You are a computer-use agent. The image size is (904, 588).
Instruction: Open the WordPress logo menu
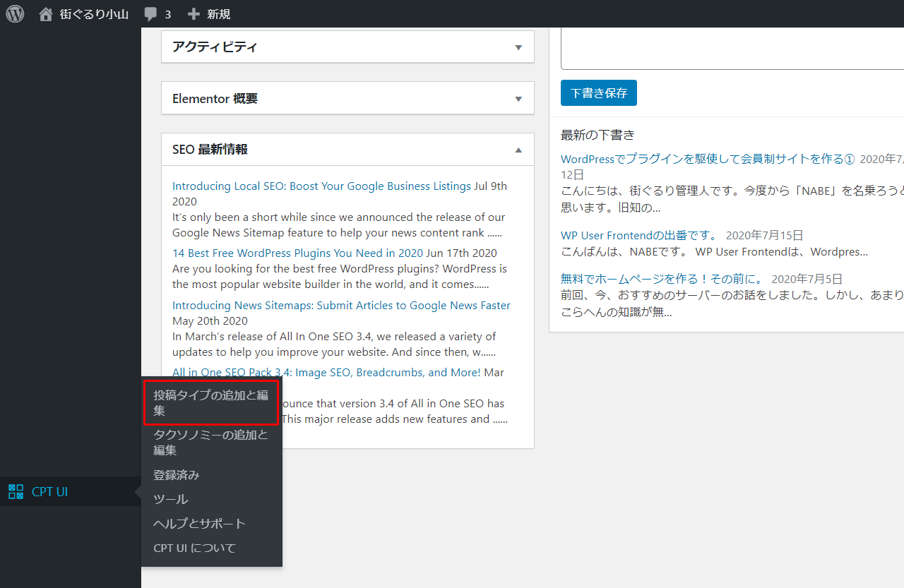pyautogui.click(x=15, y=13)
